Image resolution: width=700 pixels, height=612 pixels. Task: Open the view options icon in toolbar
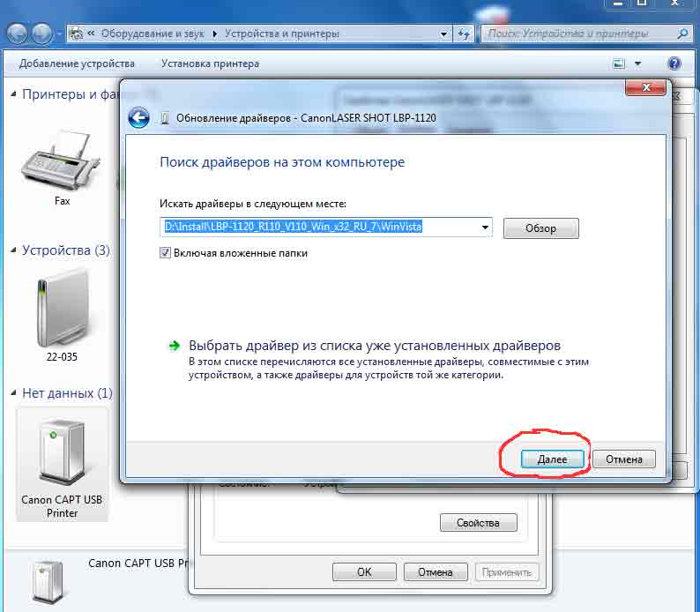[619, 63]
